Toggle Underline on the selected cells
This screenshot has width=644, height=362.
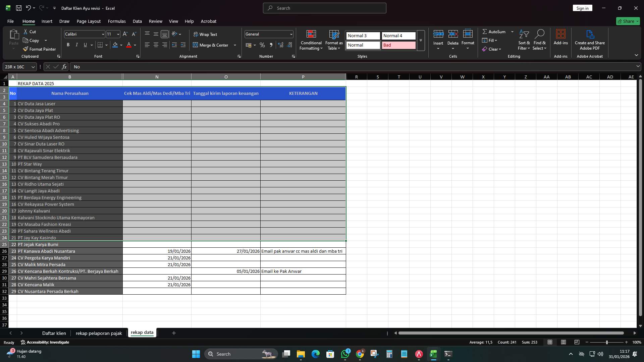(x=85, y=45)
